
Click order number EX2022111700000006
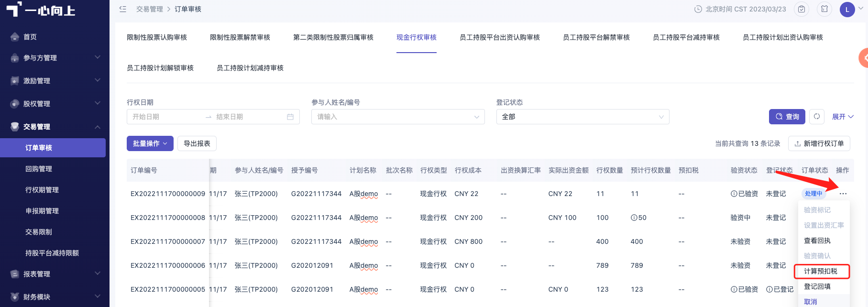click(x=168, y=265)
